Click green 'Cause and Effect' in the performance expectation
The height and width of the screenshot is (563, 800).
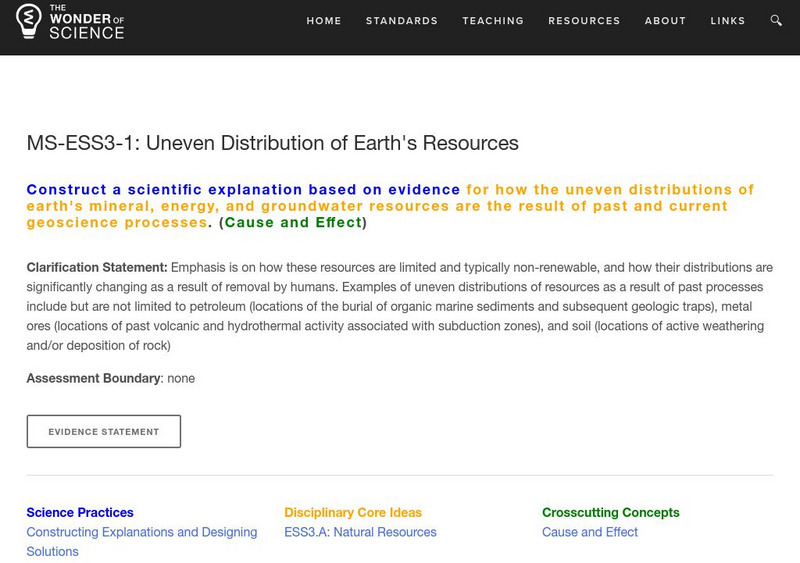tap(293, 223)
